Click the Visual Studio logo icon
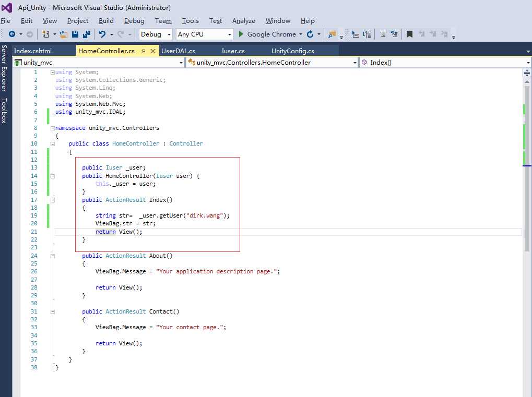 pos(7,7)
